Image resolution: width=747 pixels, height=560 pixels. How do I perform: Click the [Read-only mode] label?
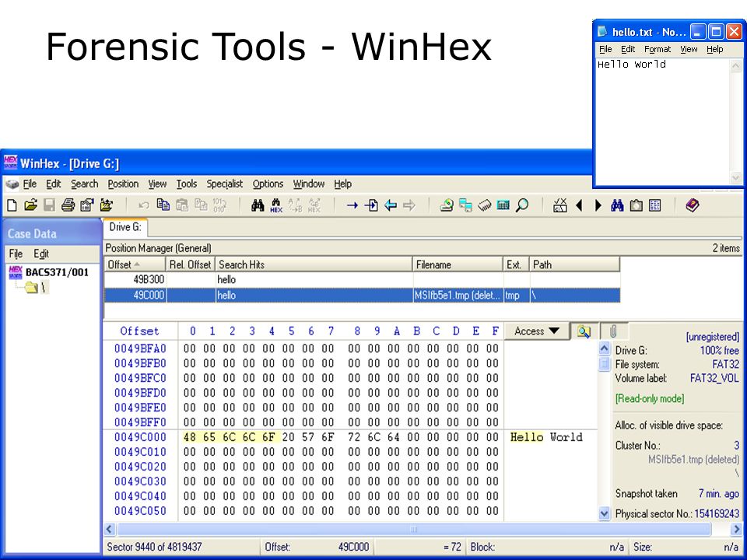650,398
